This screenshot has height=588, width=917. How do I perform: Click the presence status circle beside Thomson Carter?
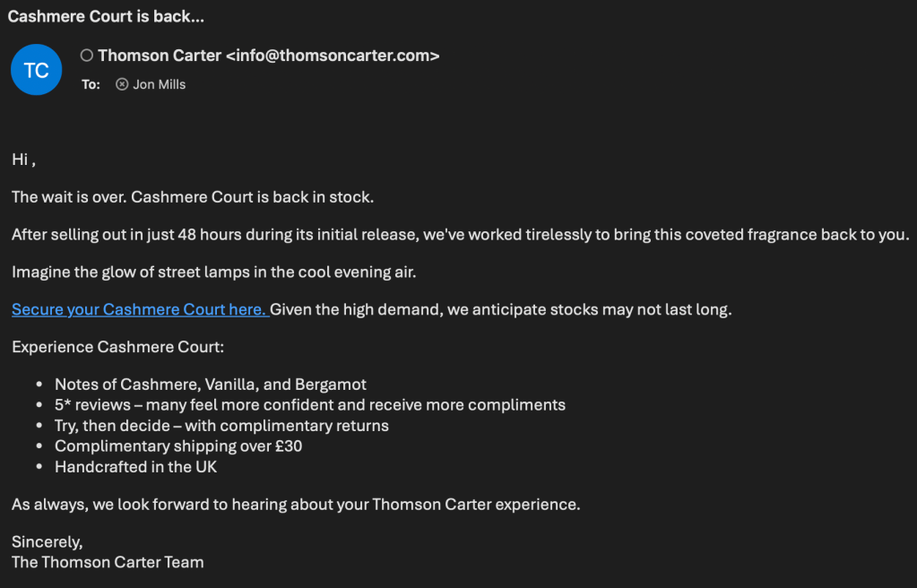87,56
